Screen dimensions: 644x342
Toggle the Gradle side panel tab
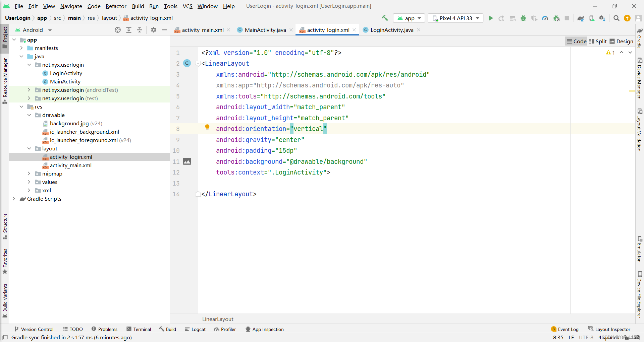(x=640, y=39)
